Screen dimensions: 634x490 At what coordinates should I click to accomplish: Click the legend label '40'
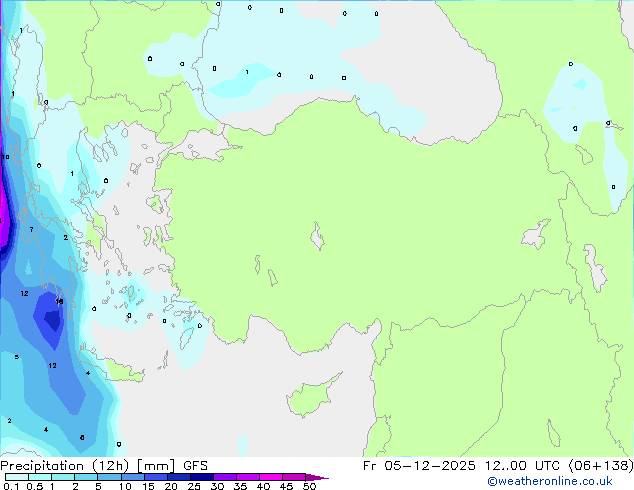tap(263, 486)
